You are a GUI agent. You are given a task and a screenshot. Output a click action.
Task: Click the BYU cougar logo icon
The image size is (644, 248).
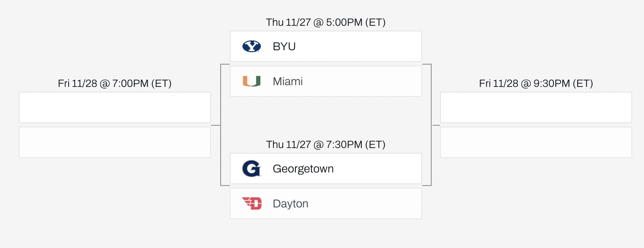(252, 46)
